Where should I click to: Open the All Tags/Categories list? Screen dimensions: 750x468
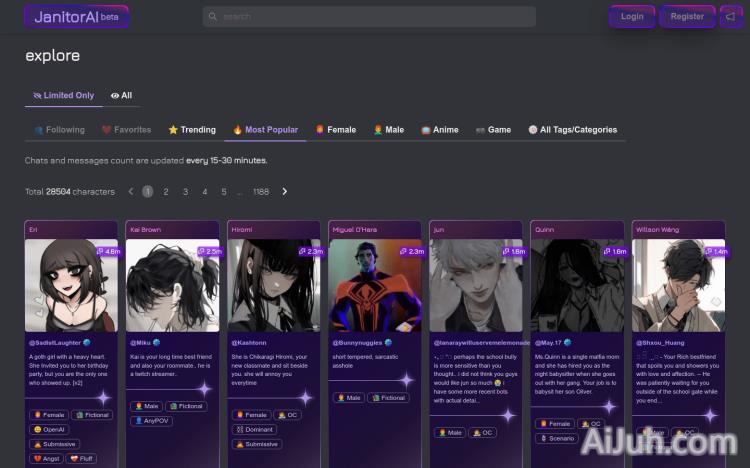572,130
